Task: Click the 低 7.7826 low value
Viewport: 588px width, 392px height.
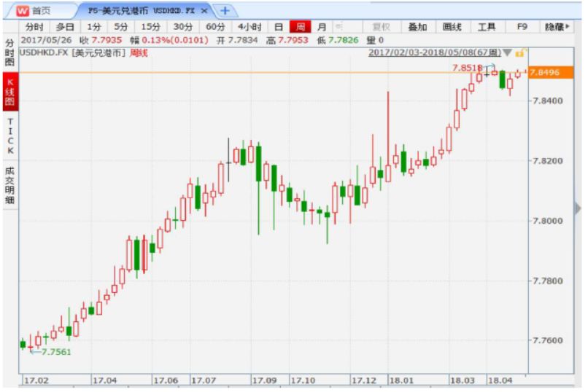Action: click(x=338, y=40)
